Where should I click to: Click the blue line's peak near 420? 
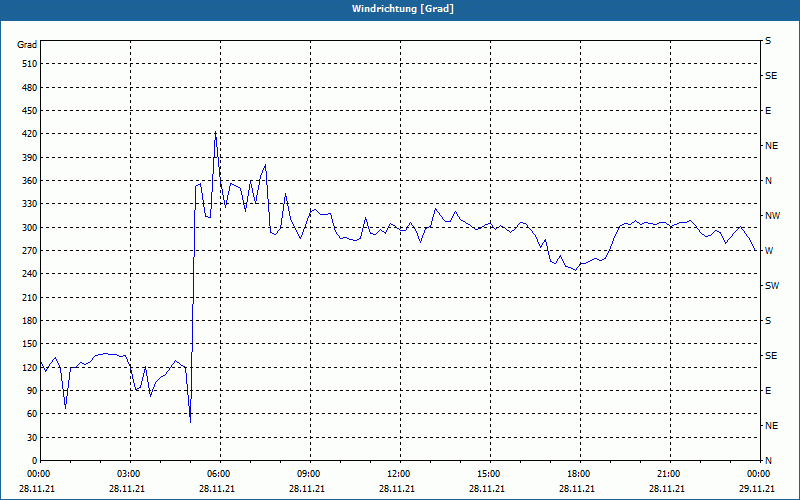tap(215, 132)
